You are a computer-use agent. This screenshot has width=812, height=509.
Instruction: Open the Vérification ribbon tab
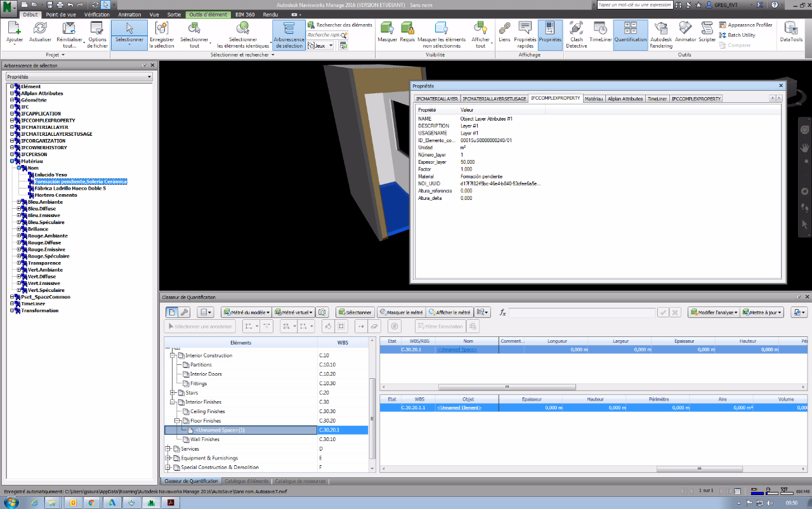tap(96, 14)
